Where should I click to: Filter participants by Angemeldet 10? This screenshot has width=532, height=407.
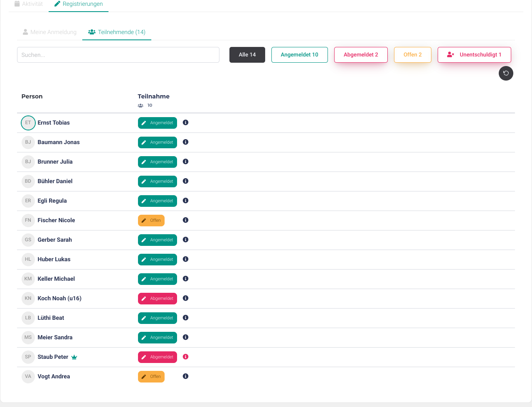[x=300, y=55]
